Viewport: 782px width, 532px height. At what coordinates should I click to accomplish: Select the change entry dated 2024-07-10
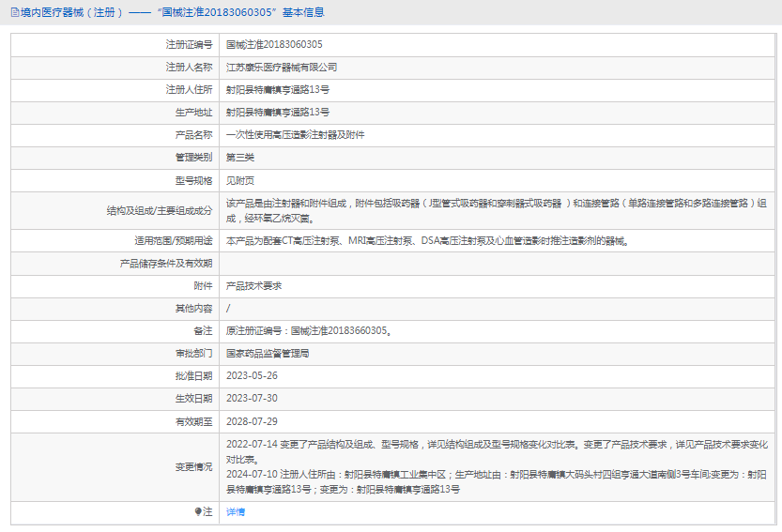[x=497, y=481]
